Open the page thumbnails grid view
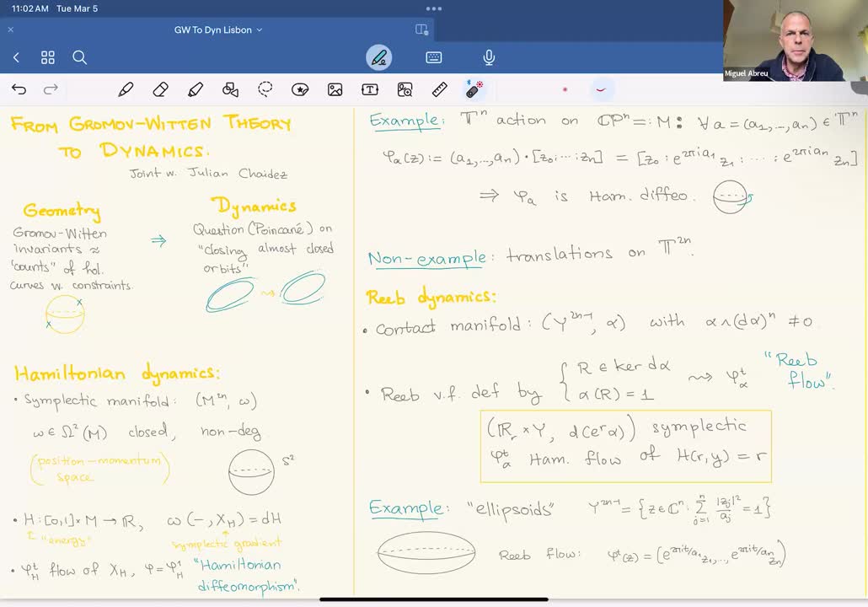This screenshot has height=607, width=868. (x=48, y=57)
